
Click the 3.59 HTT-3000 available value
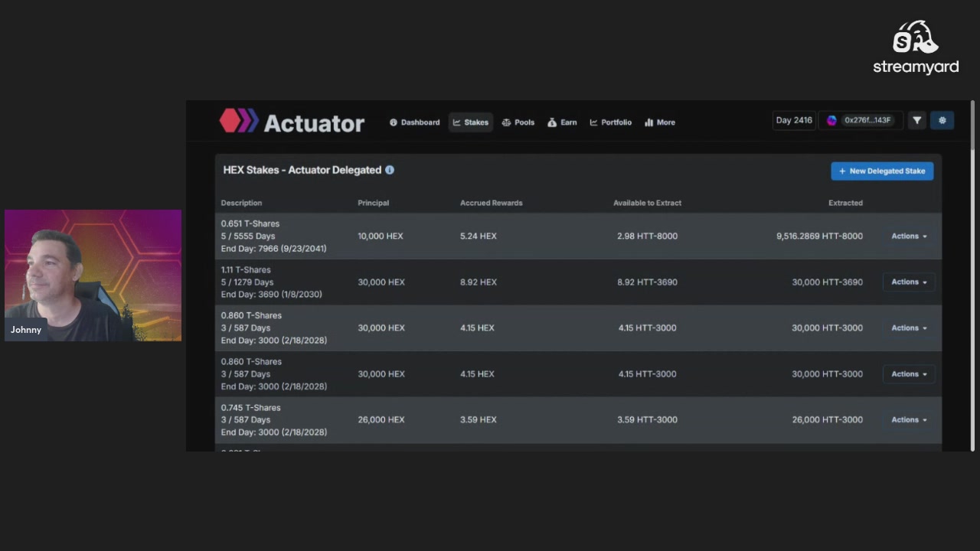pos(647,419)
